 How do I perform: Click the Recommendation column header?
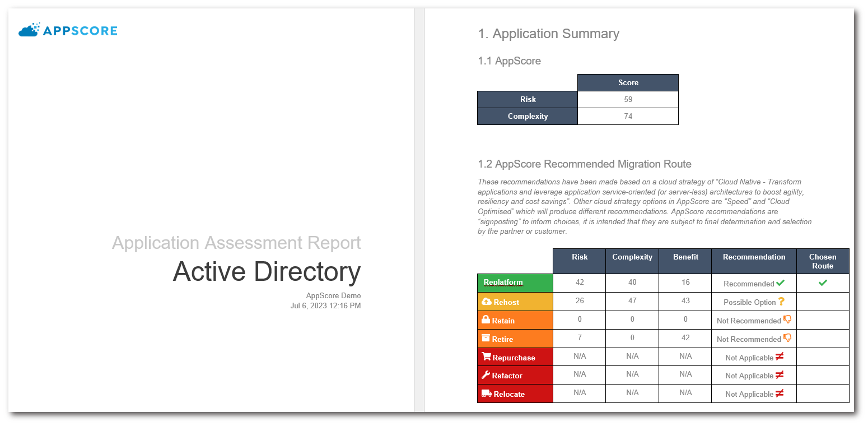753,257
